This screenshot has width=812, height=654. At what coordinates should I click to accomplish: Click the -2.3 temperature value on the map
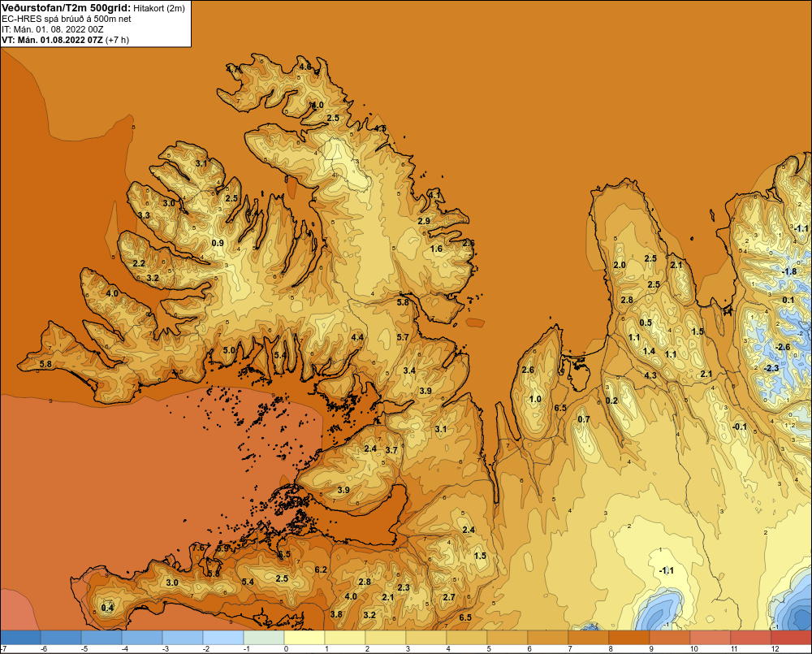(771, 368)
